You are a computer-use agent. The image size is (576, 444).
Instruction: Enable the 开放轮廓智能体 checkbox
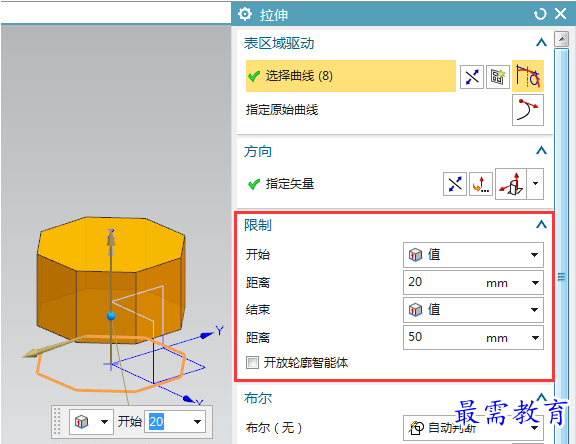252,363
